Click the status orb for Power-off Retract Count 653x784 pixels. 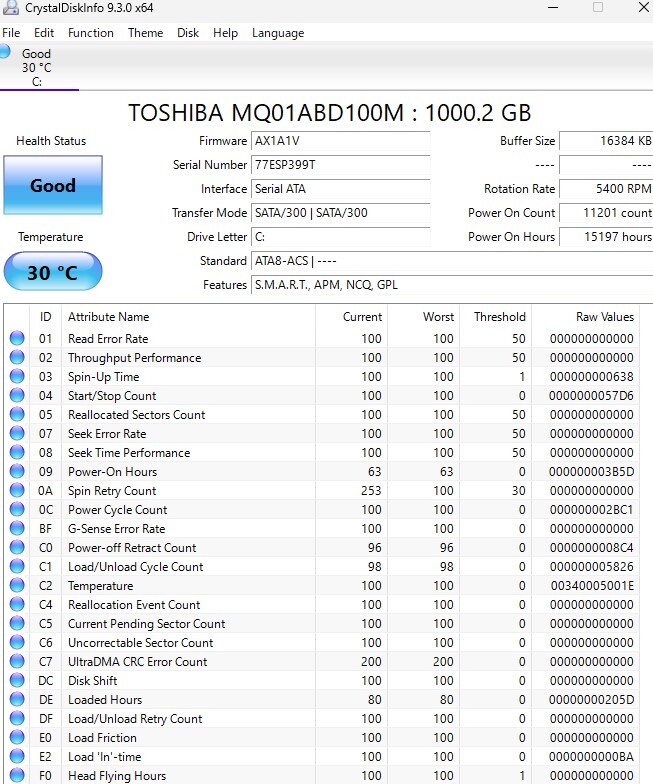pos(17,548)
